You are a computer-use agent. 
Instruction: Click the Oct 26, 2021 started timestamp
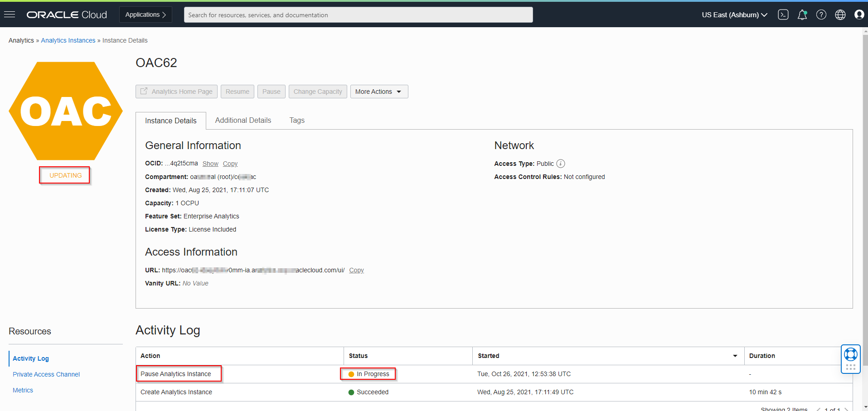tap(524, 374)
